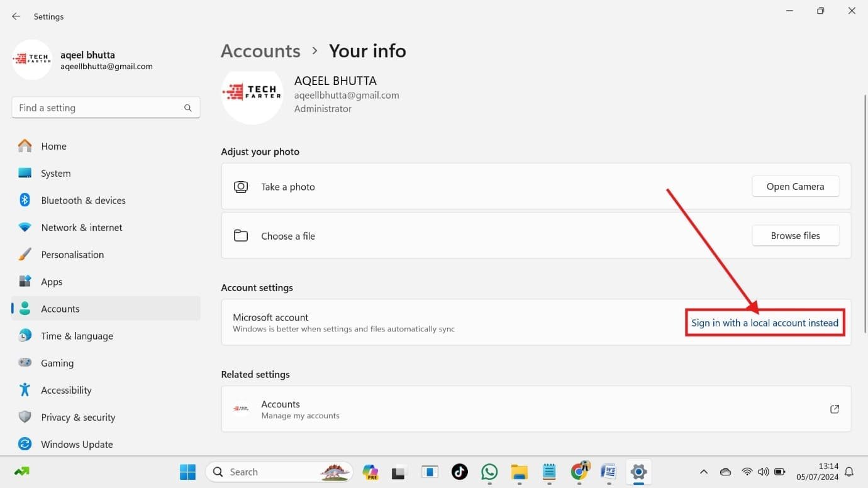Navigate to Accounts breadcrumb
Image resolution: width=868 pixels, height=488 pixels.
260,50
